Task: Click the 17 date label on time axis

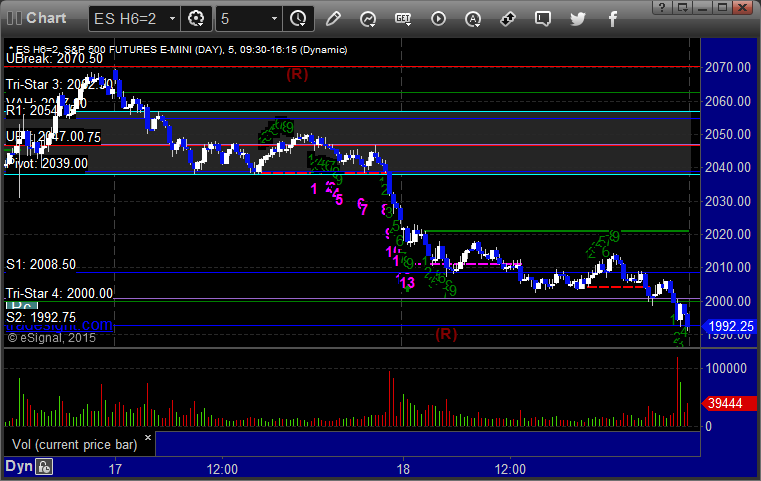Action: click(115, 469)
